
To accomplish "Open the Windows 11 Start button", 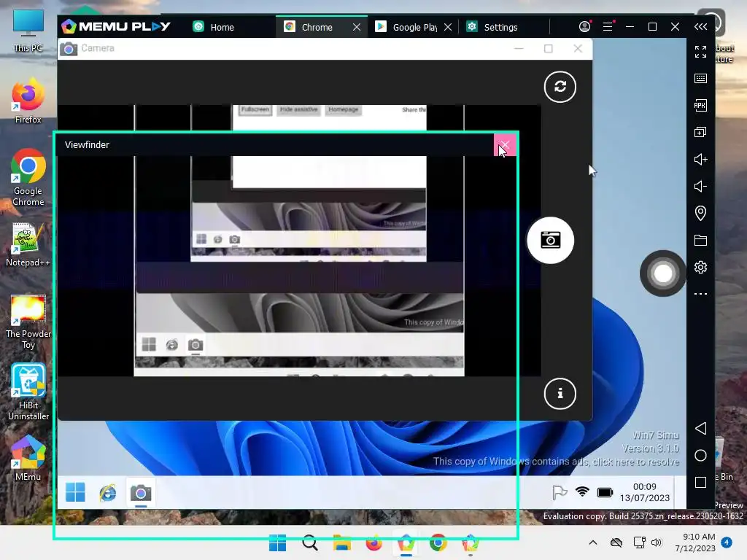I will click(x=277, y=542).
